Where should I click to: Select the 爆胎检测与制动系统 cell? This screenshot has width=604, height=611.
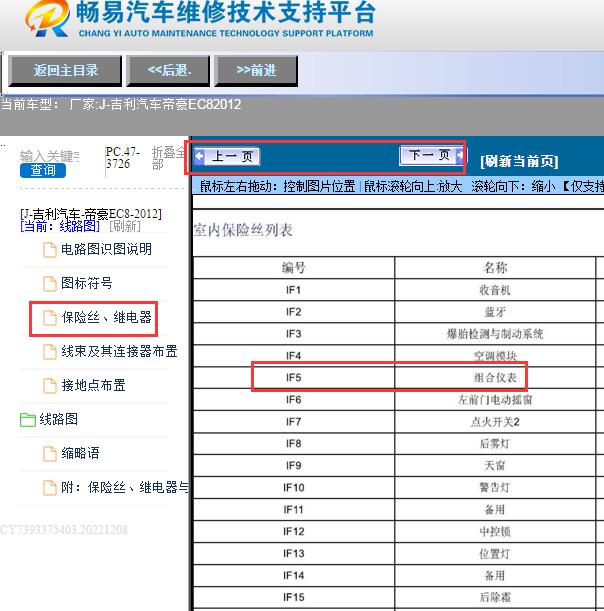(x=495, y=334)
